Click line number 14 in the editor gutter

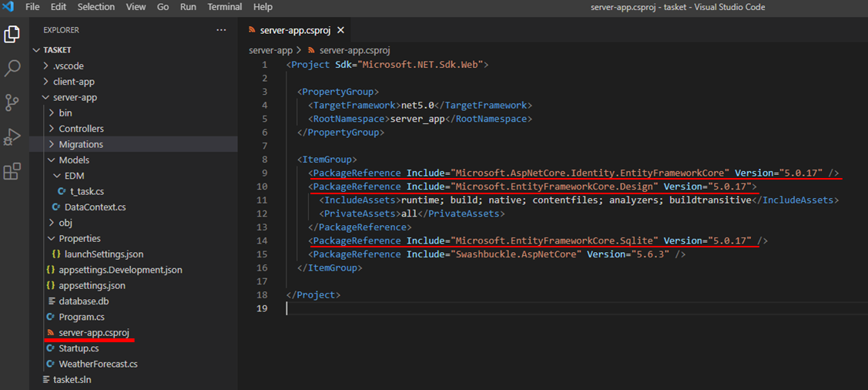tap(262, 240)
